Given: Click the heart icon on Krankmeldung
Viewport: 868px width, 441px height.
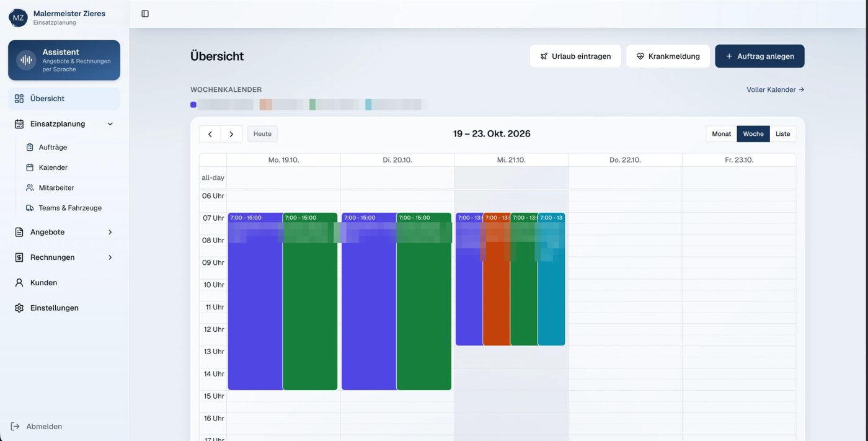Looking at the screenshot, I should click(x=640, y=56).
